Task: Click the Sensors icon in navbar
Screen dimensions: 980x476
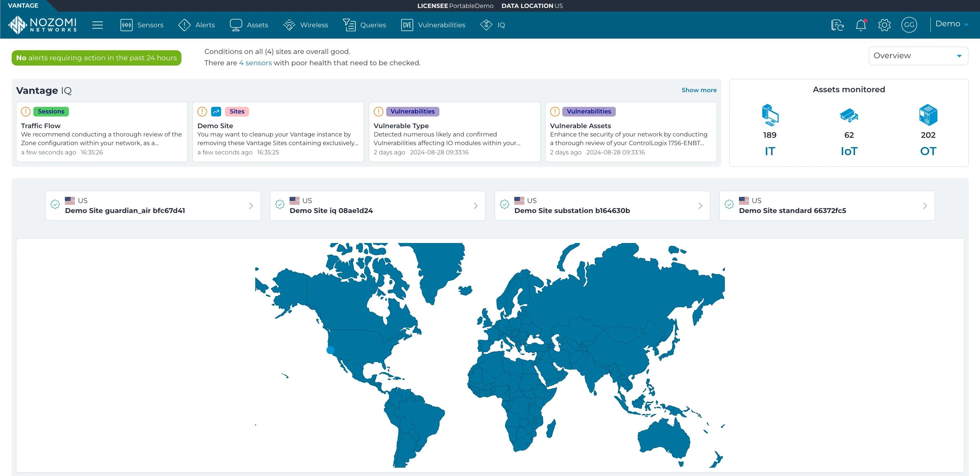Action: coord(126,25)
